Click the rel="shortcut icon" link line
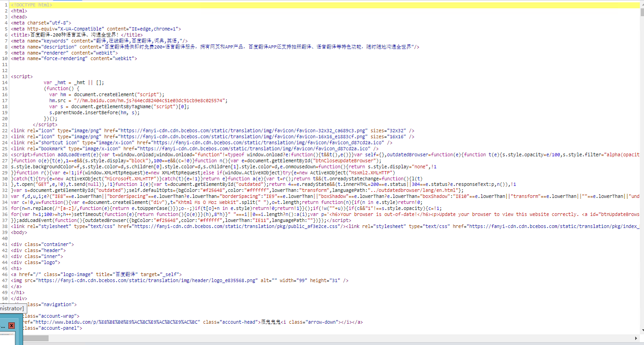The width and height of the screenshot is (644, 345). [202, 143]
